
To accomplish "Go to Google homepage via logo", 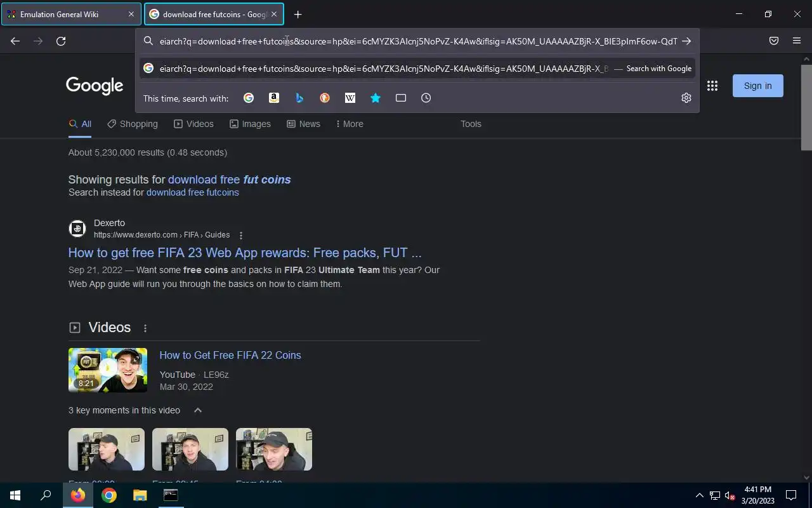I will (x=95, y=86).
